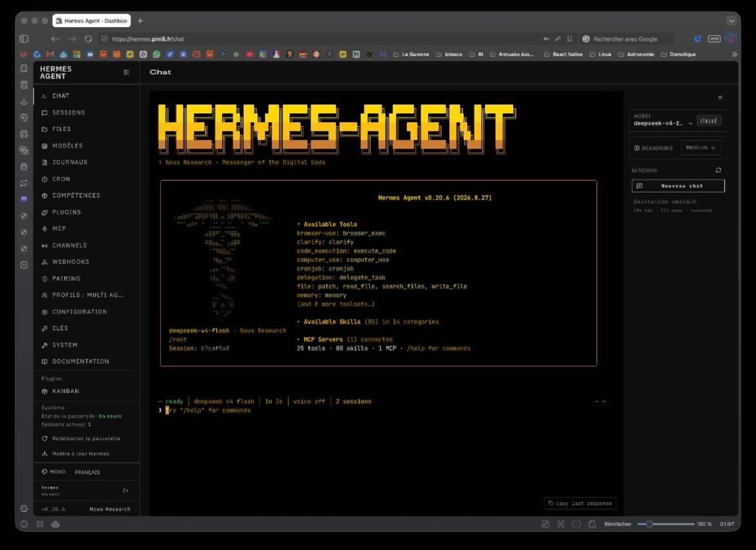
Task: Close the right side panel
Action: (720, 97)
